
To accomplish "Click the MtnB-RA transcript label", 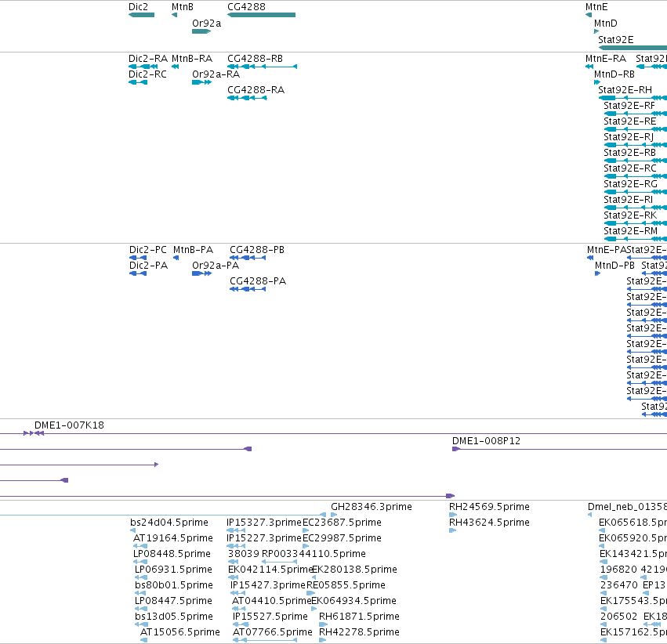I will coord(192,58).
